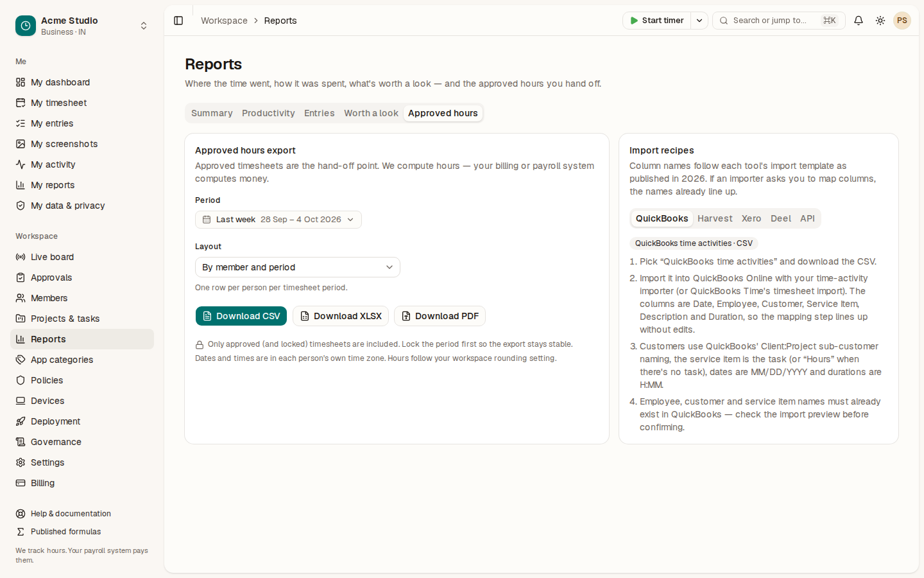Image resolution: width=924 pixels, height=578 pixels.
Task: Go to the Approvals page
Action: [82, 277]
